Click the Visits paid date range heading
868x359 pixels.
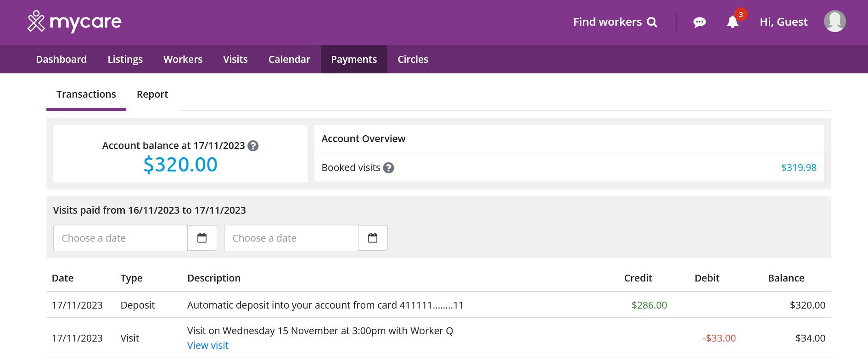coord(150,210)
